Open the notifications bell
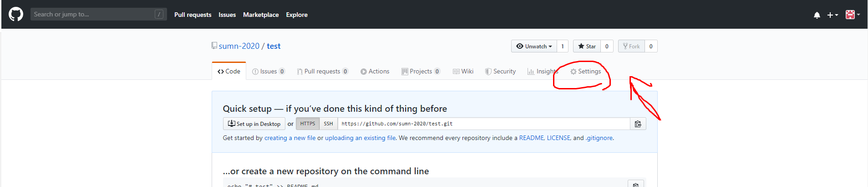The height and width of the screenshot is (187, 868). coord(817,15)
